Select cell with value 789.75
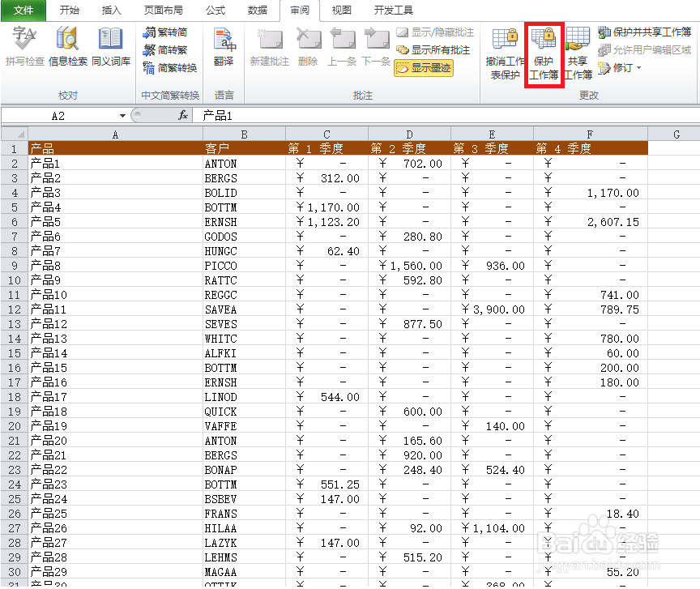Viewport: 700px width, 589px height. tap(590, 309)
